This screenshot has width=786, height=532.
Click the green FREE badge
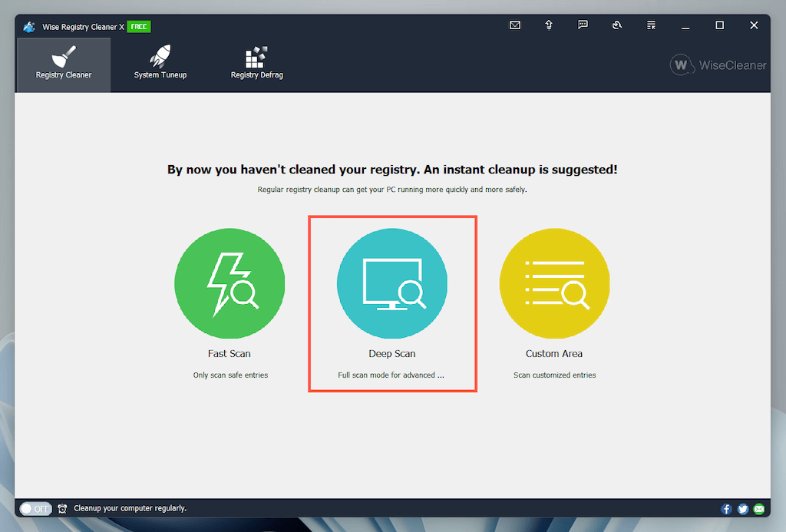[139, 27]
